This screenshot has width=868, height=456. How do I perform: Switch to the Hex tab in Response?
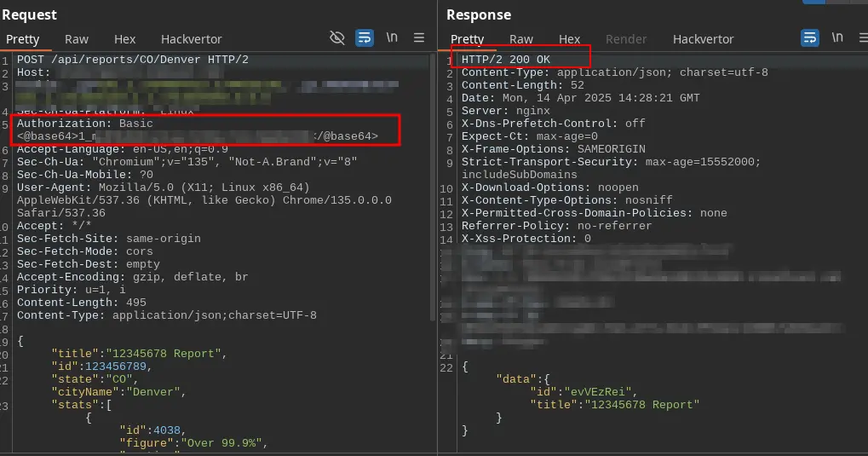570,39
